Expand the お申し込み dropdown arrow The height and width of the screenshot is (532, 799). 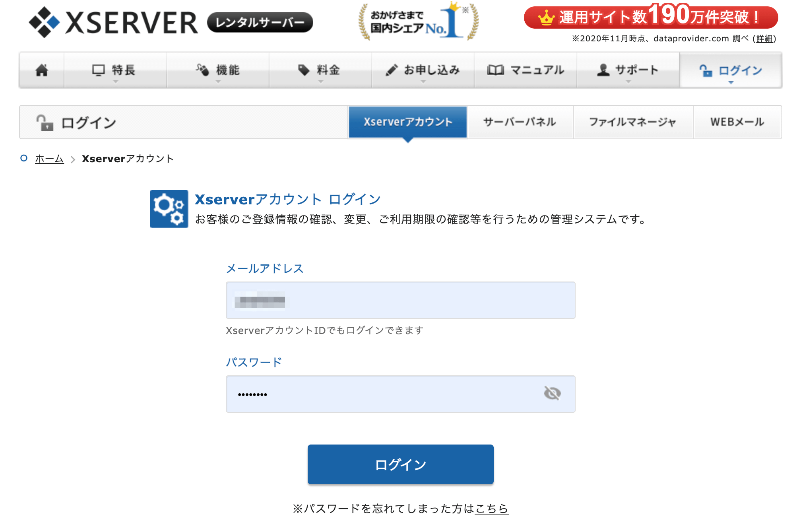click(423, 82)
